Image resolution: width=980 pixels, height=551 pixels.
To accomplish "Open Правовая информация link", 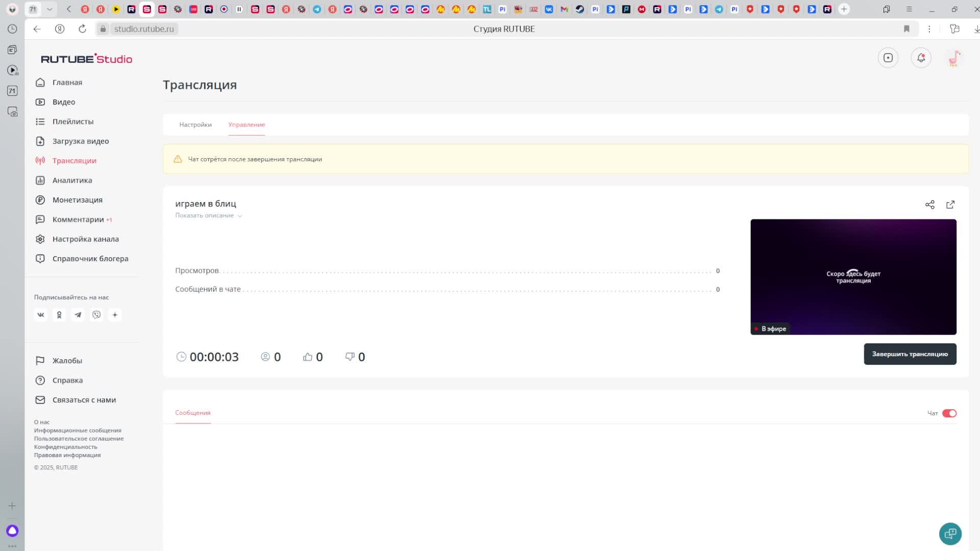I will point(67,455).
